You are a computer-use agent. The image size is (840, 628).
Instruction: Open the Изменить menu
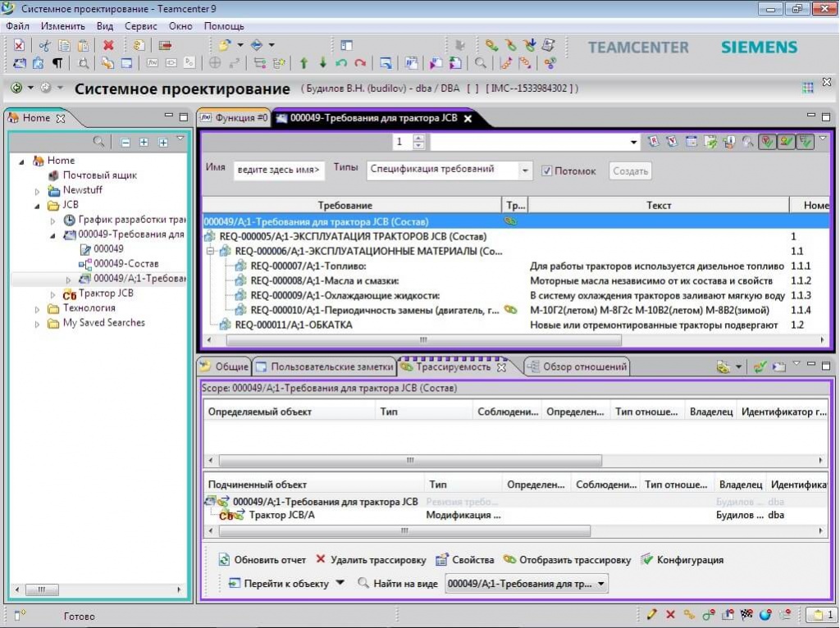[62, 25]
